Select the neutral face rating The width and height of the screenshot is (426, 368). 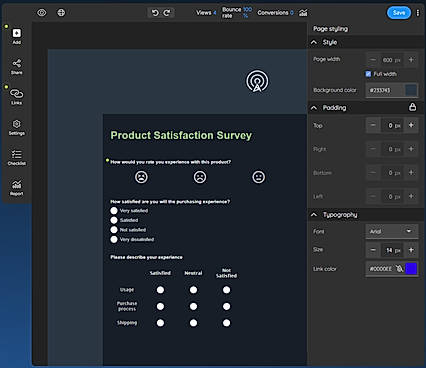tap(259, 177)
